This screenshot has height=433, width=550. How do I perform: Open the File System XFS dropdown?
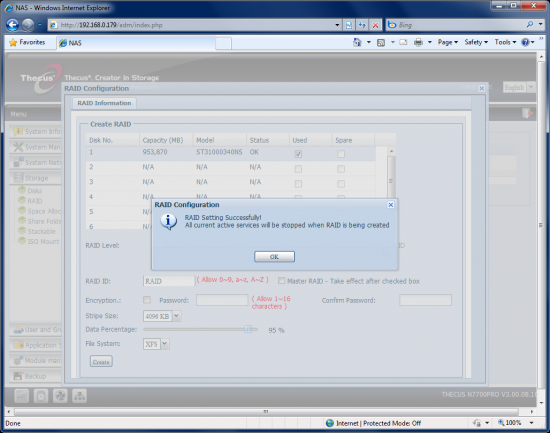tap(165, 344)
